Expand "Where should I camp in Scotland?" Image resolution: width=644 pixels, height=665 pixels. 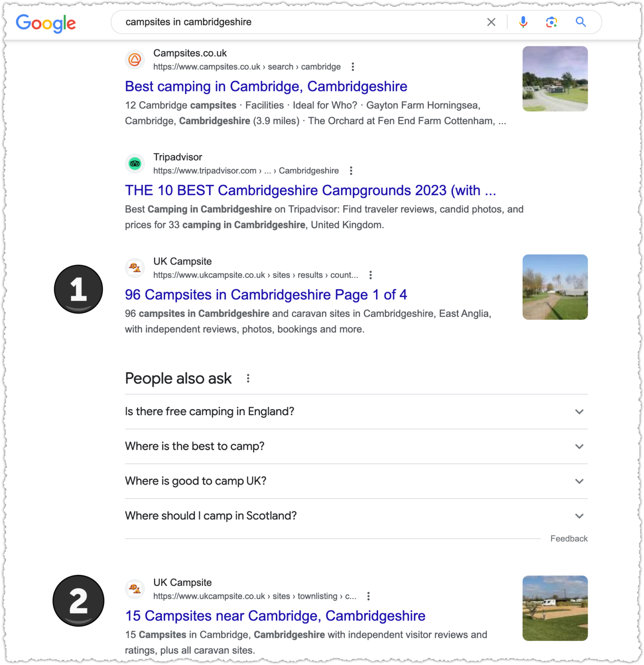click(x=356, y=516)
